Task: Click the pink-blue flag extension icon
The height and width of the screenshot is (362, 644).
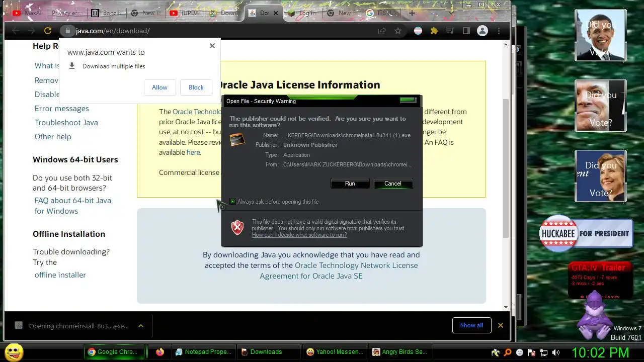Action: click(x=418, y=31)
